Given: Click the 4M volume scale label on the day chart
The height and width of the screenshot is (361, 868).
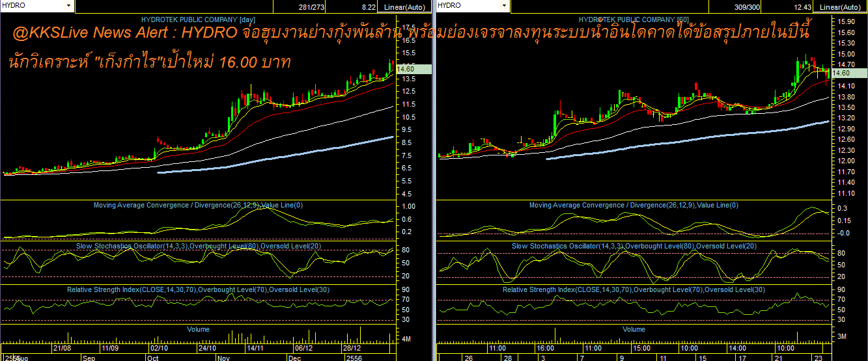Looking at the screenshot, I should [406, 340].
